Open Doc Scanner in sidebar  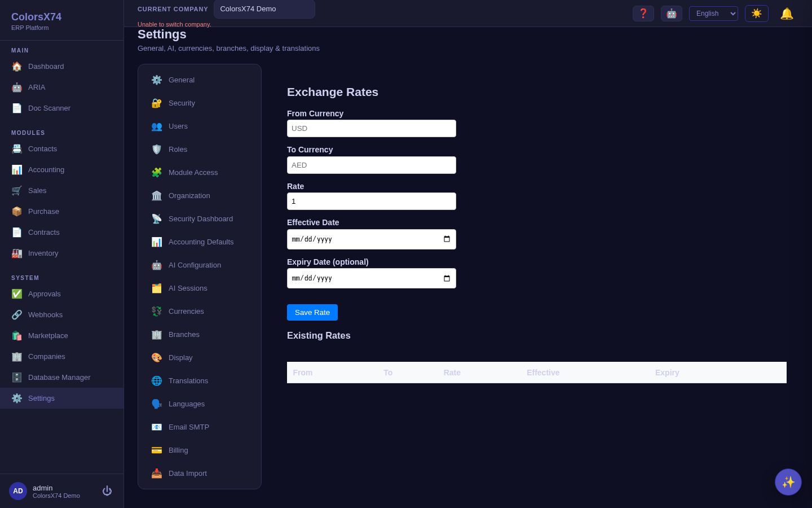(61, 108)
